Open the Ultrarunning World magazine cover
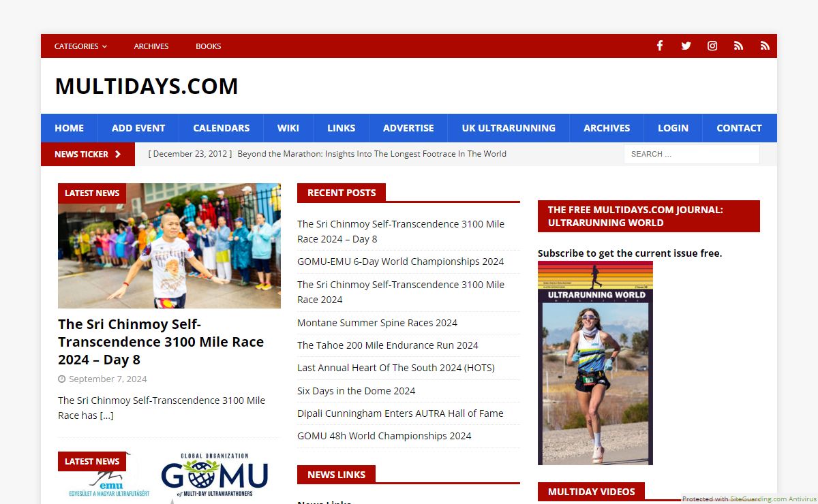818x504 pixels. click(595, 363)
